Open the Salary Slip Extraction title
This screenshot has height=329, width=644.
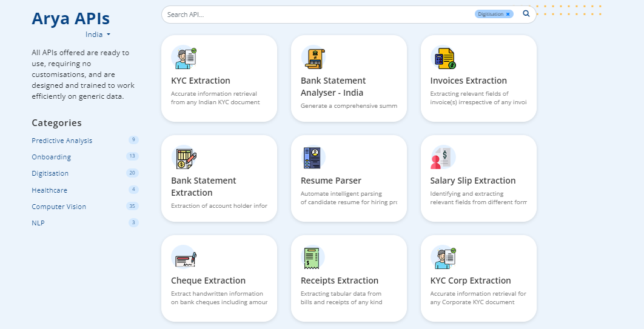[473, 181]
